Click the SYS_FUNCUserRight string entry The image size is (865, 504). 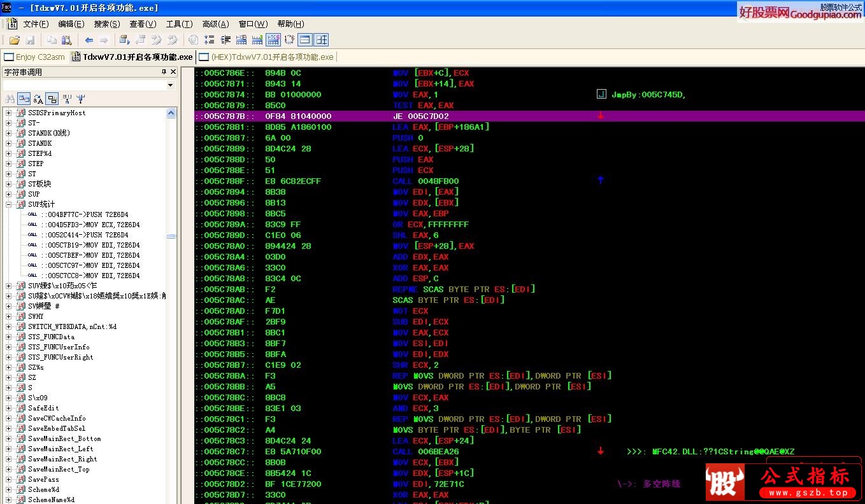[x=61, y=357]
